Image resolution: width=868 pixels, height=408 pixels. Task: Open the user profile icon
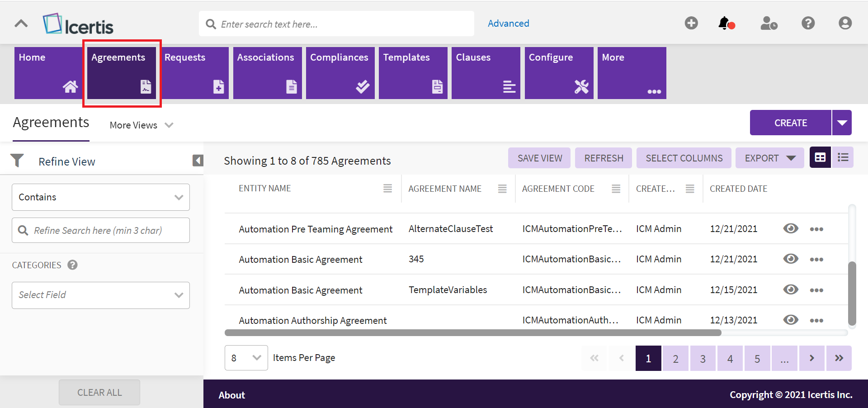[844, 23]
